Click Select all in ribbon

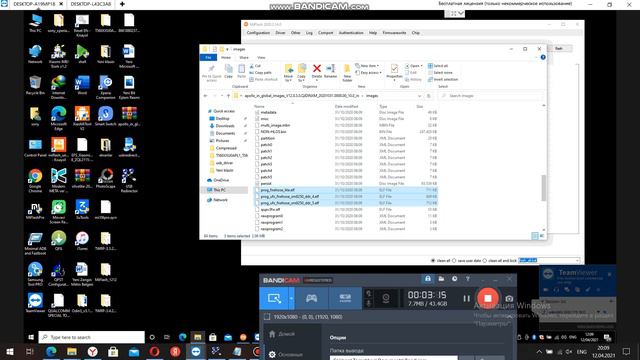438,66
